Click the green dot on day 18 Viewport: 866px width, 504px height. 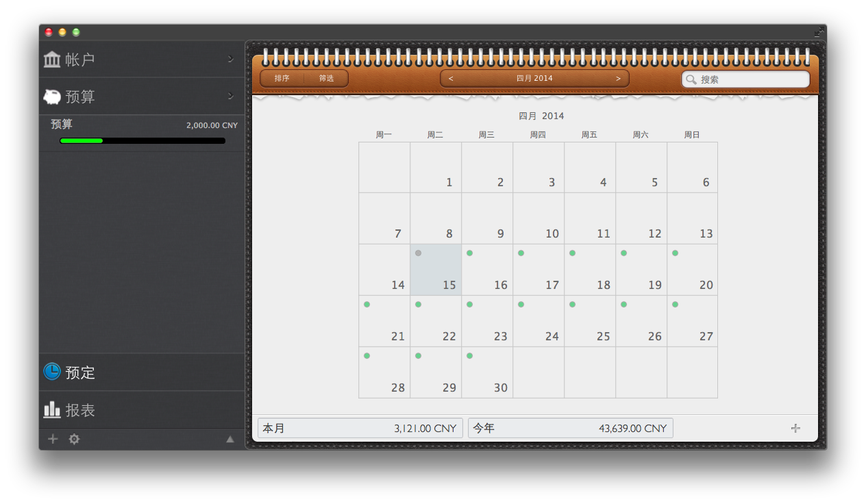tap(572, 253)
